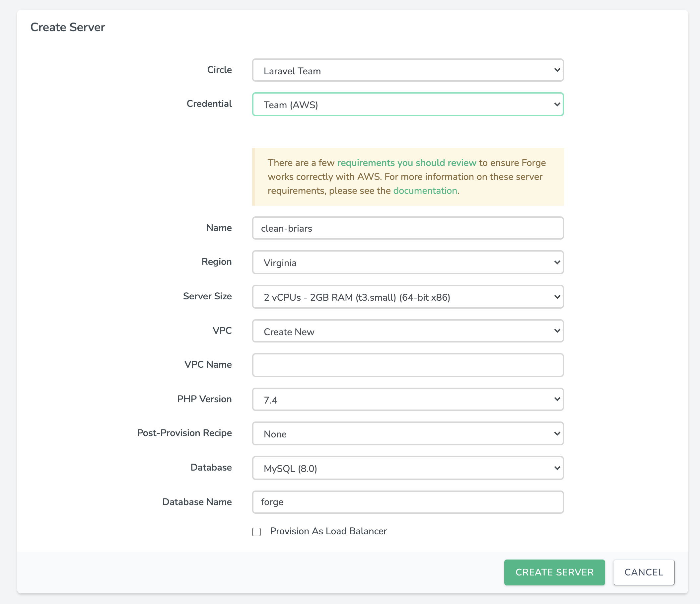The width and height of the screenshot is (700, 604).
Task: Open the Credential dropdown showing Team (AWS)
Action: tap(407, 105)
